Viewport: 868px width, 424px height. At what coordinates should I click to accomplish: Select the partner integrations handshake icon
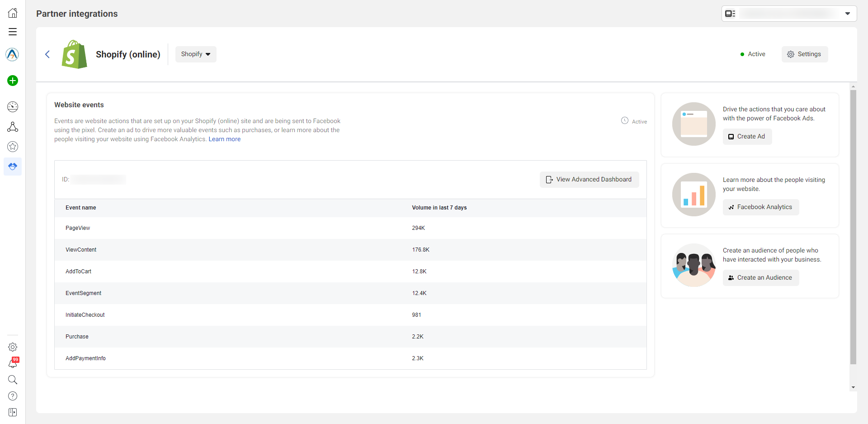coord(13,167)
